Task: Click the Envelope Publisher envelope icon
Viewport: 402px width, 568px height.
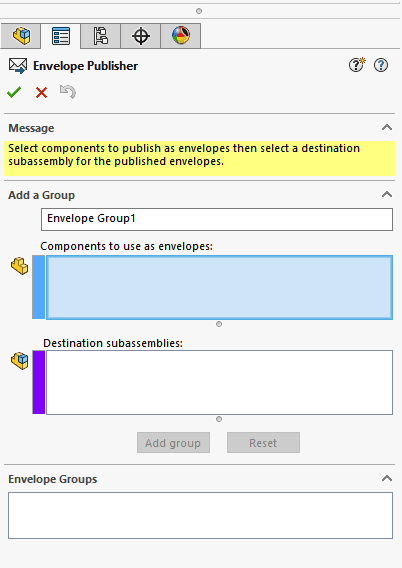Action: coord(18,66)
